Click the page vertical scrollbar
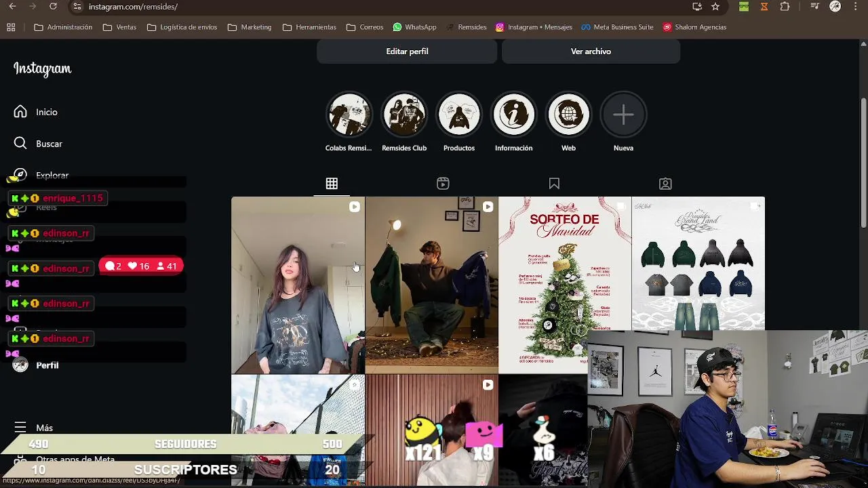The image size is (868, 488). coord(863,163)
